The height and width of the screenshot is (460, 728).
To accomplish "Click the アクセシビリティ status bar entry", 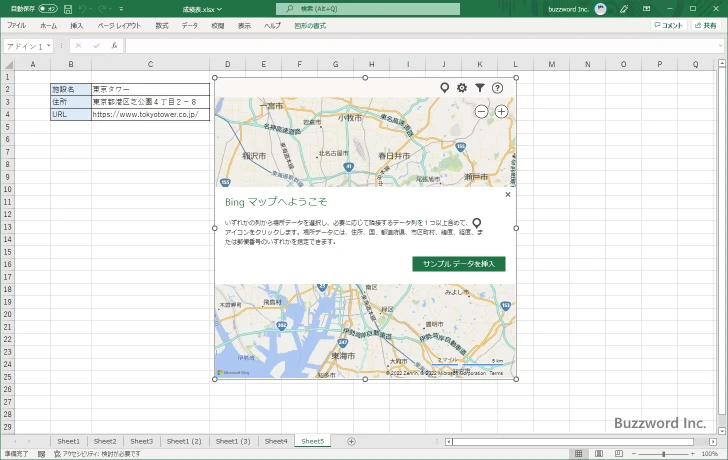I will coord(97,454).
